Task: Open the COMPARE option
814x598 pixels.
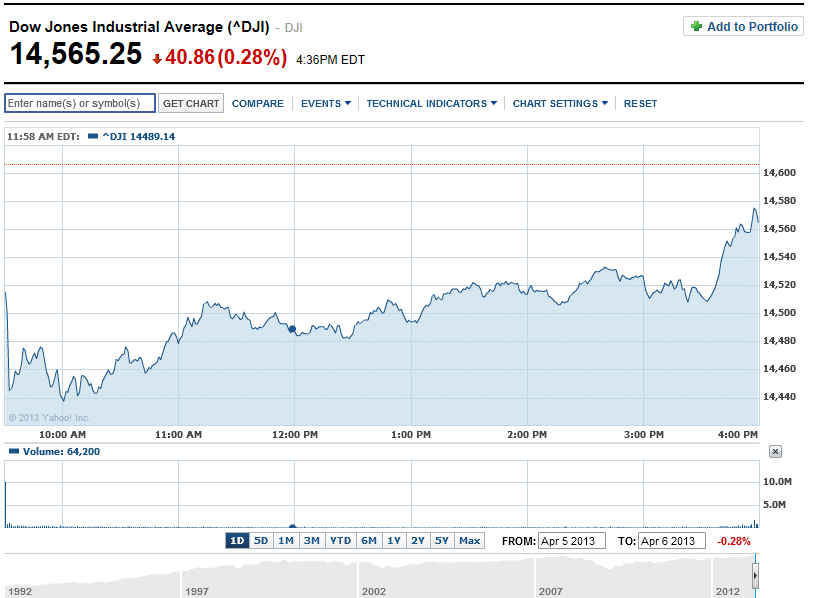Action: [257, 103]
